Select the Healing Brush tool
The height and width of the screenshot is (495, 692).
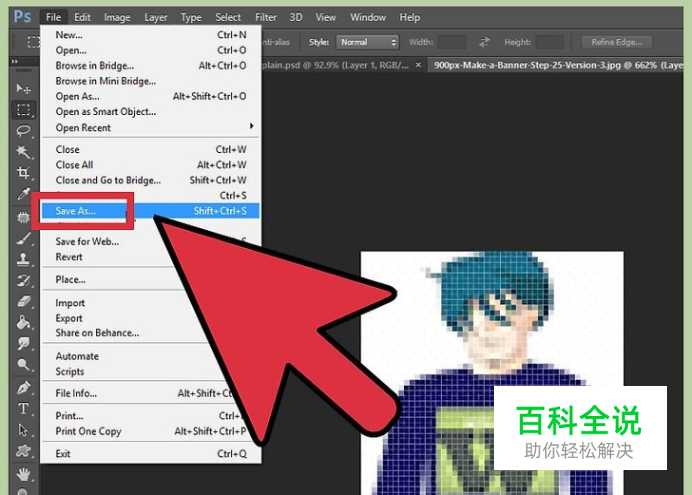pyautogui.click(x=23, y=217)
